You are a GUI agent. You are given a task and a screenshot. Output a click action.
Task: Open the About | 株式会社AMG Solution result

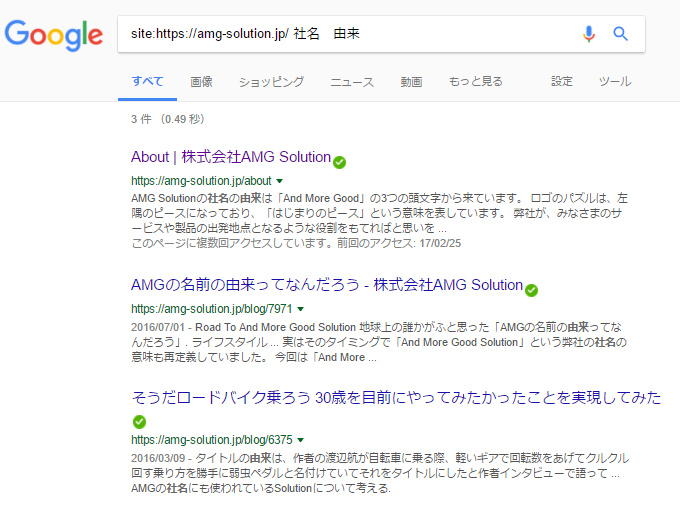(x=231, y=157)
